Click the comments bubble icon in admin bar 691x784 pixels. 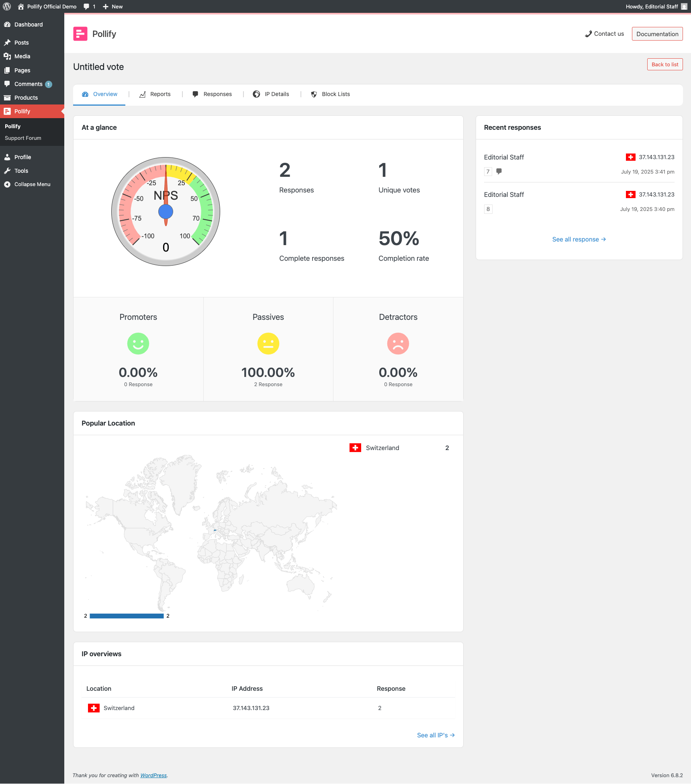[x=86, y=6]
